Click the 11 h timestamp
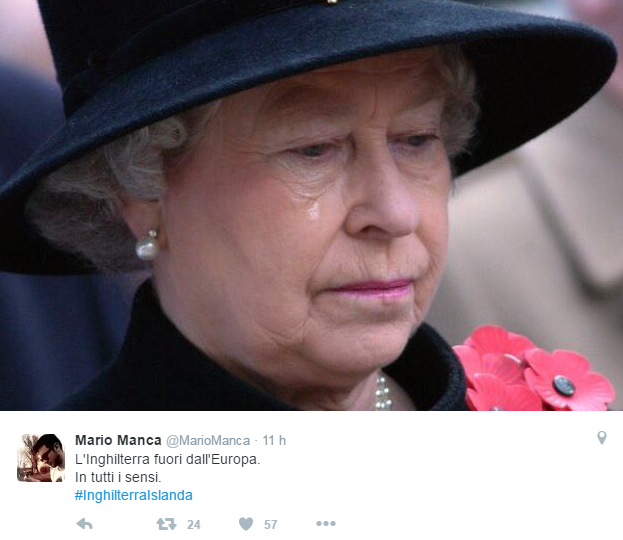 [x=274, y=440]
